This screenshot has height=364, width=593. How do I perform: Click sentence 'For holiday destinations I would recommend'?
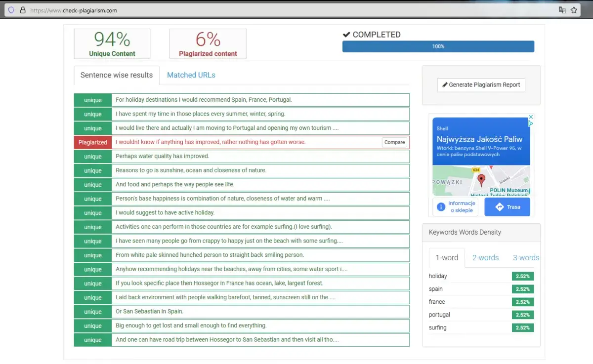point(204,100)
